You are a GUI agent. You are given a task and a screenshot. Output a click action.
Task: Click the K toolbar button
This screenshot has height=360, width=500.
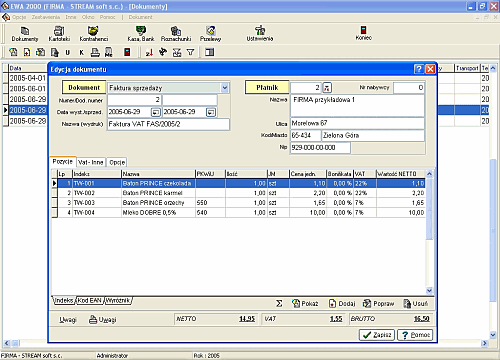(x=81, y=52)
